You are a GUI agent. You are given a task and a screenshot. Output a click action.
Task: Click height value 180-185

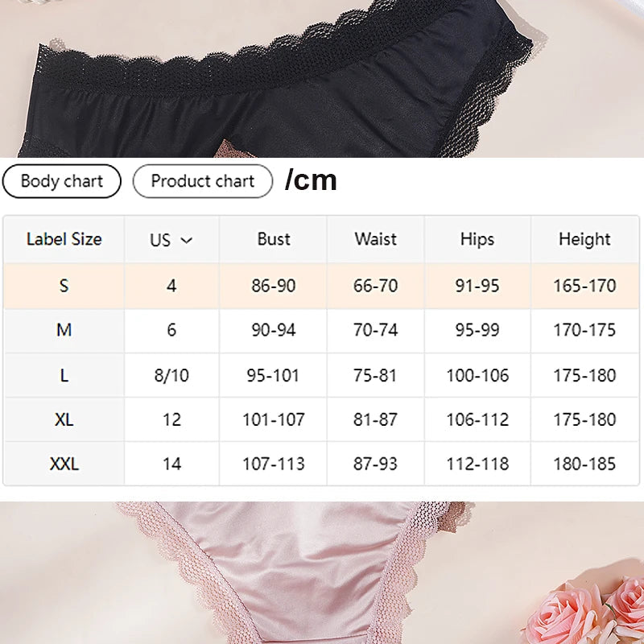[584, 464]
